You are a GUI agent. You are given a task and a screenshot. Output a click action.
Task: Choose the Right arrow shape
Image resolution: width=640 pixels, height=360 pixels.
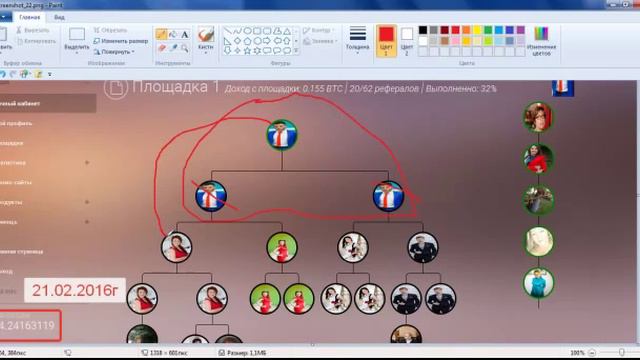[267, 41]
